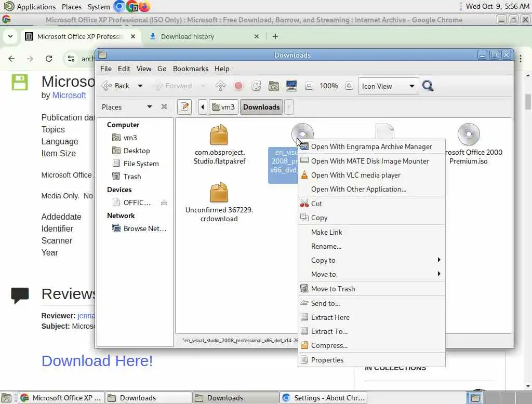The image size is (532, 404).
Task: Zoom out with the minus icon
Action: coord(309,86)
